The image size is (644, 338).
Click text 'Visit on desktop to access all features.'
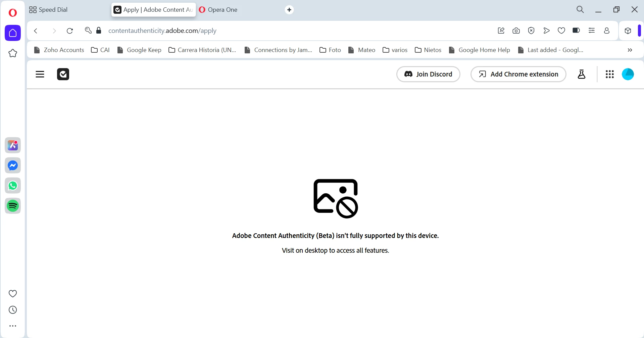(336, 250)
